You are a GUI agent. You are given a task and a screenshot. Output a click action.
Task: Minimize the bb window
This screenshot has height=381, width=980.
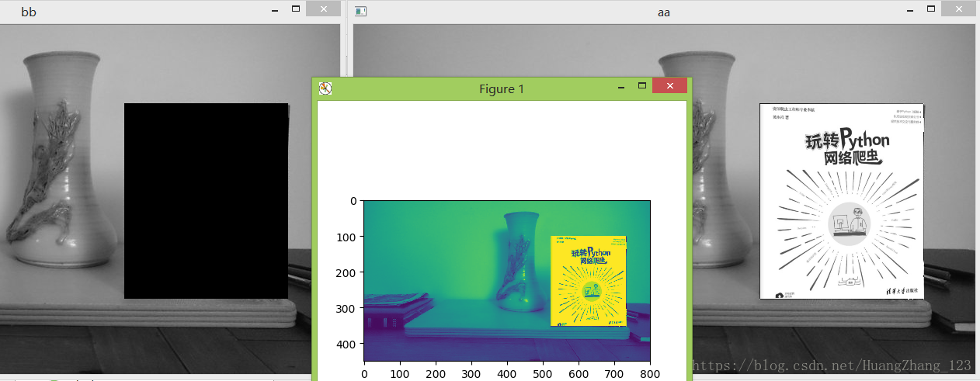275,10
